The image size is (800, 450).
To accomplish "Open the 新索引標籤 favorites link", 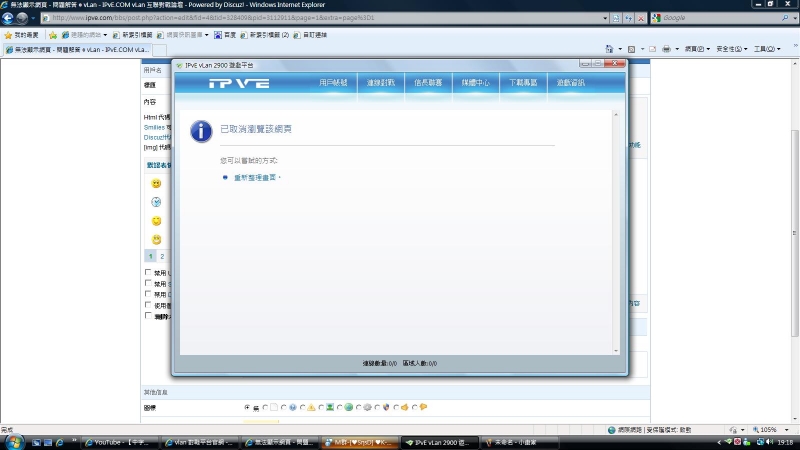I will click(132, 35).
